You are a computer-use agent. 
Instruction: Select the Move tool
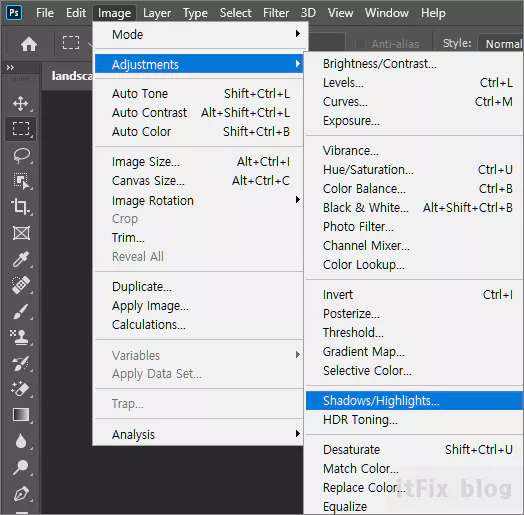21,104
